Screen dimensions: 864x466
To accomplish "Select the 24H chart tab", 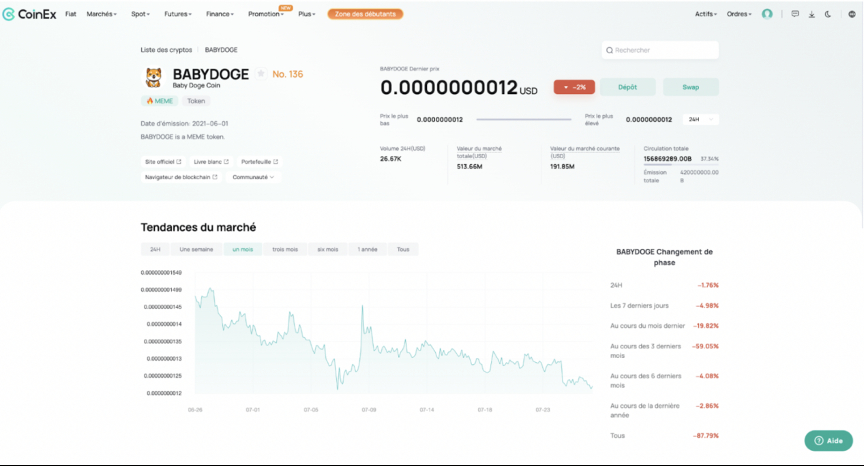I will pyautogui.click(x=155, y=250).
